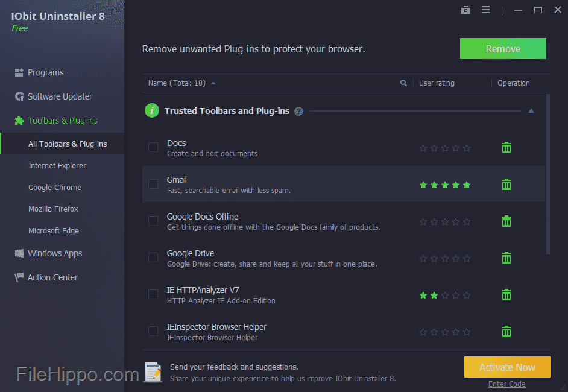Select the Docs plug-in name

(177, 143)
